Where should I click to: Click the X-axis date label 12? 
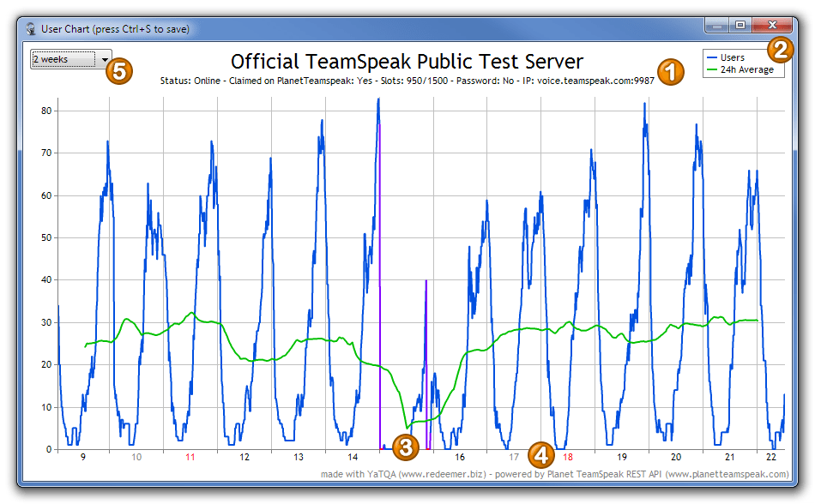point(244,457)
